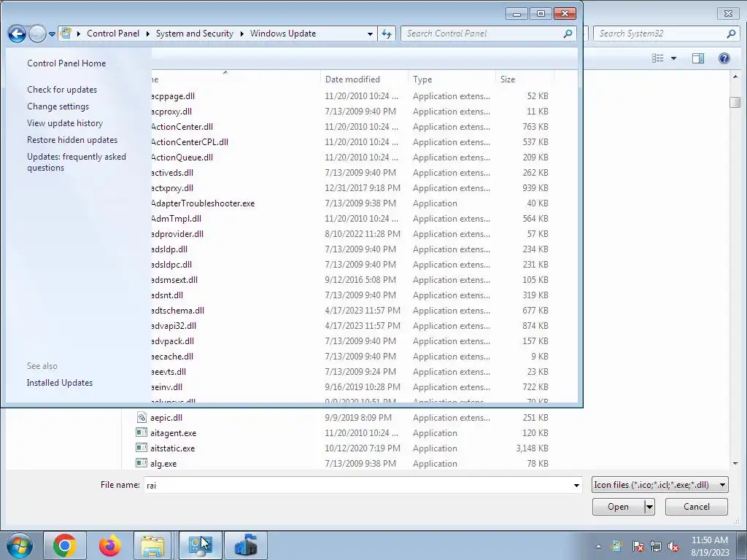The image size is (747, 560).
Task: Open Action Center flag tray icon
Action: coord(638,546)
